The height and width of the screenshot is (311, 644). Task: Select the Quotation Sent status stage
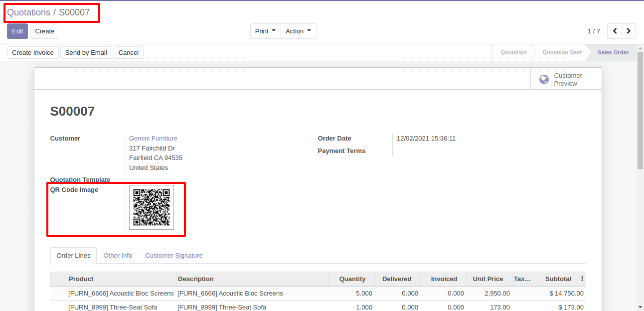pos(562,53)
